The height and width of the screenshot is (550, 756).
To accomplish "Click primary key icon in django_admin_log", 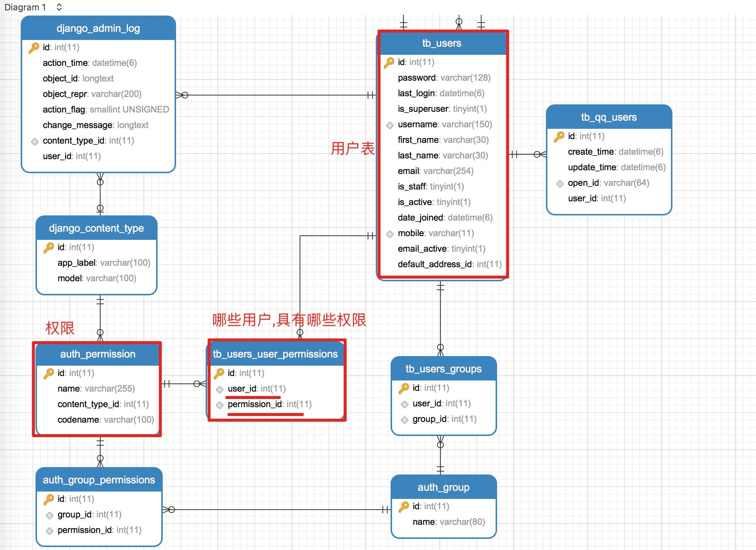I will (x=34, y=47).
